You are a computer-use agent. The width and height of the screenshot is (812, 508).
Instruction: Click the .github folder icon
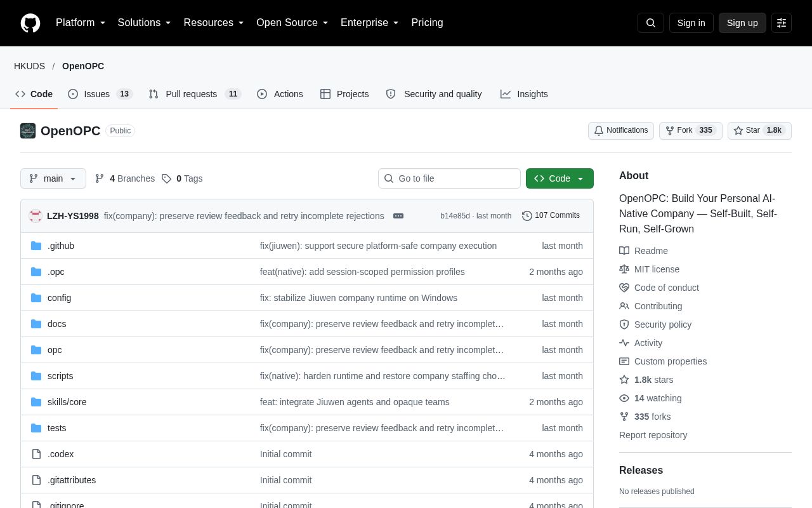(36, 246)
